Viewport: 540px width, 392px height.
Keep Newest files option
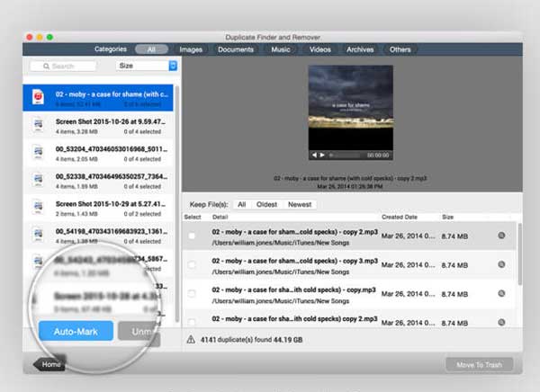[x=300, y=204]
